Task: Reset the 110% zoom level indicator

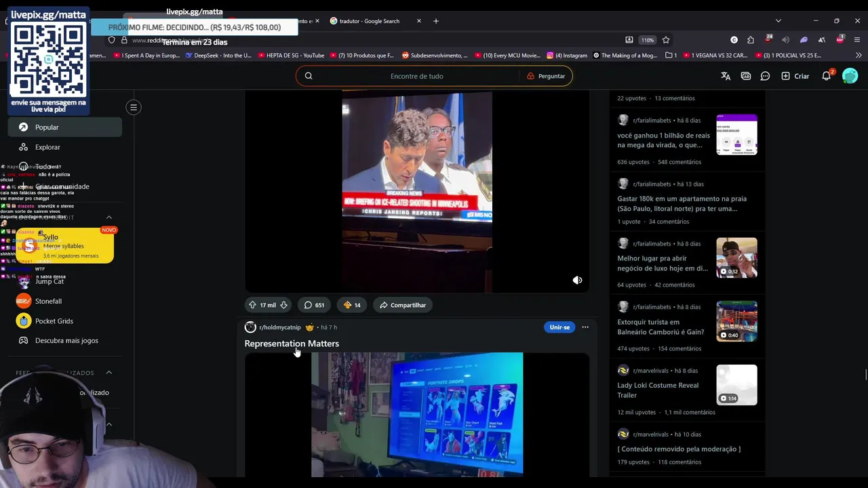Action: 648,40
